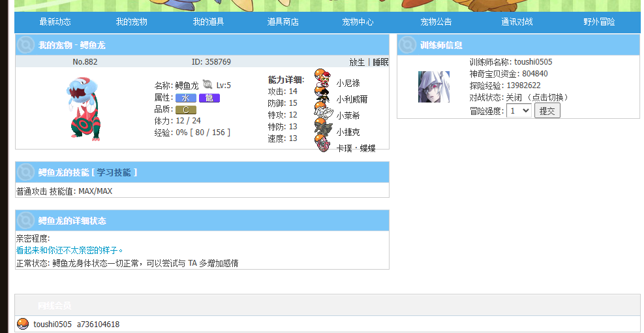Click party name 小捷克

click(348, 132)
